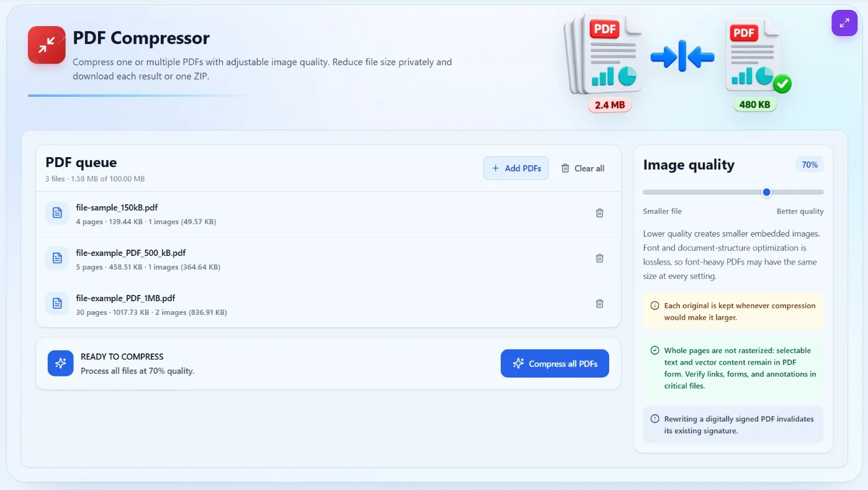
Task: Click the Image quality slider handle
Action: [766, 193]
